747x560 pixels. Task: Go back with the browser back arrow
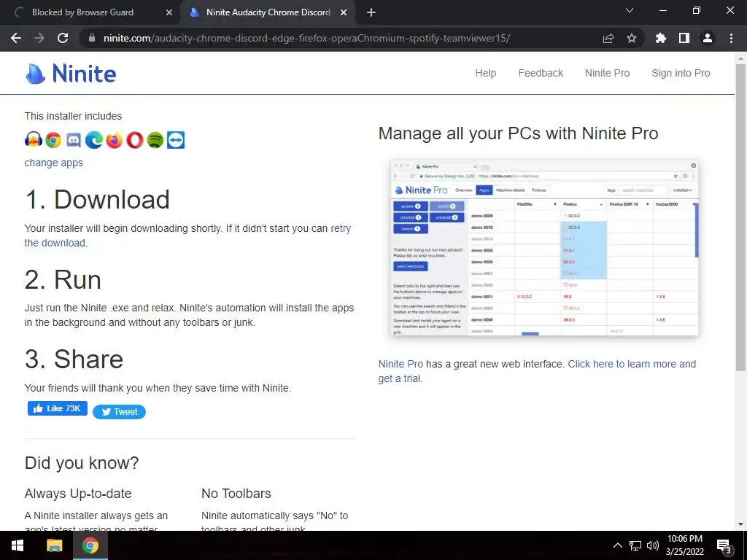[16, 38]
